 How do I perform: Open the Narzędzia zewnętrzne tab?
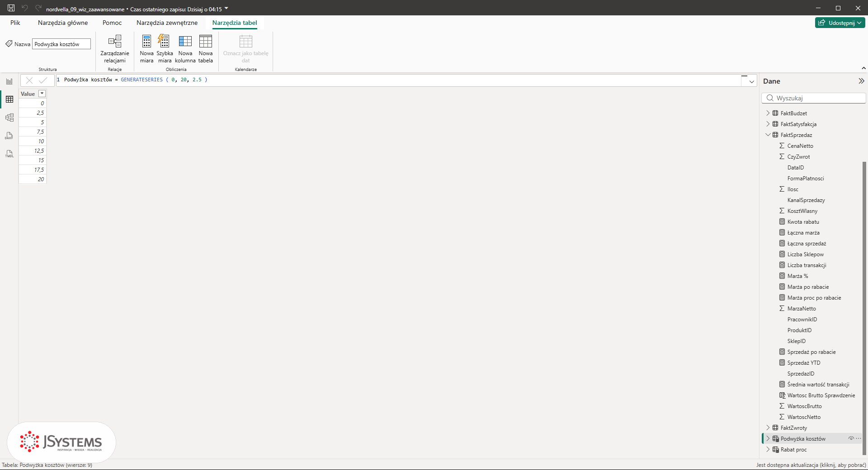click(167, 23)
